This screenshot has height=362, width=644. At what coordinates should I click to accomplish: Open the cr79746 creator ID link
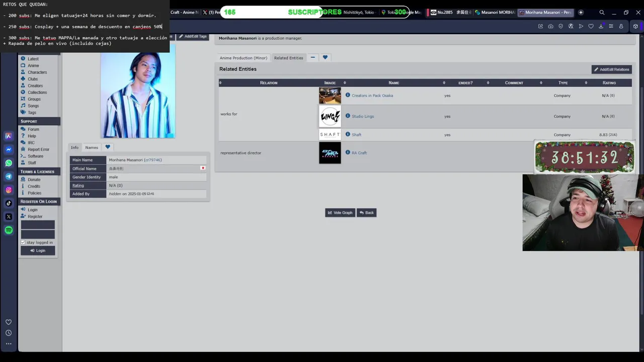(x=153, y=160)
